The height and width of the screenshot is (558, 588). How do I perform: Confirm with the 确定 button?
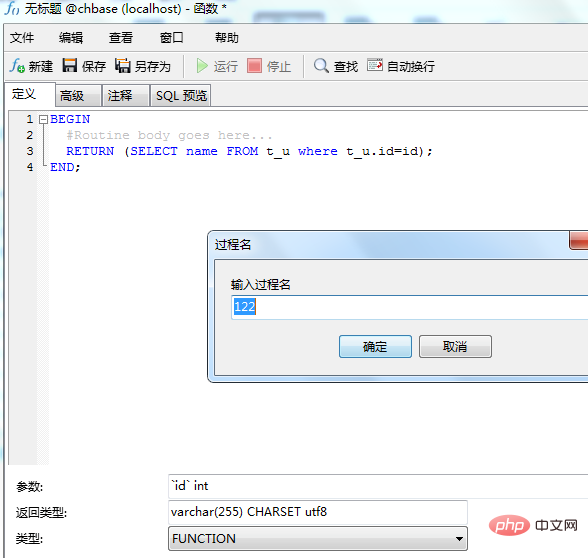(375, 346)
